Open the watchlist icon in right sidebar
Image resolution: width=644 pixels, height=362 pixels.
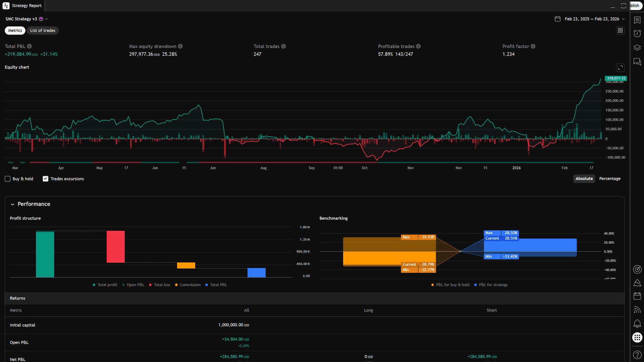[637, 20]
